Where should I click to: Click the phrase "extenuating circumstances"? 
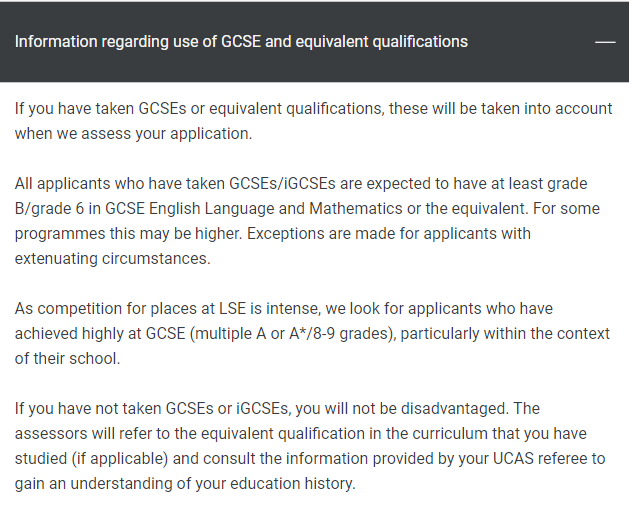(x=112, y=259)
